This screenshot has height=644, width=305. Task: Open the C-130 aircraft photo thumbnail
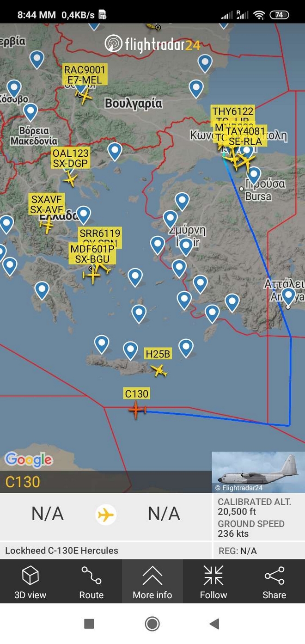(258, 472)
